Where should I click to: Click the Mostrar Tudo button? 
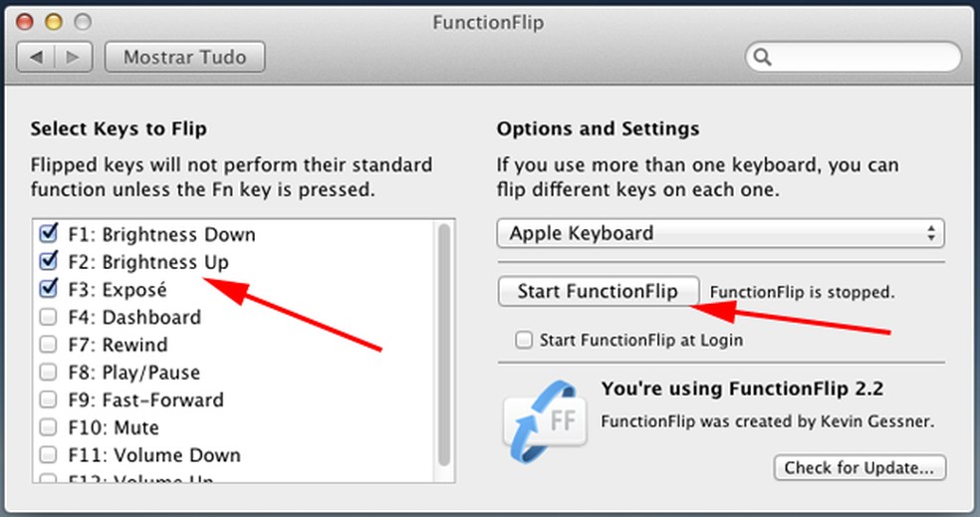click(185, 57)
